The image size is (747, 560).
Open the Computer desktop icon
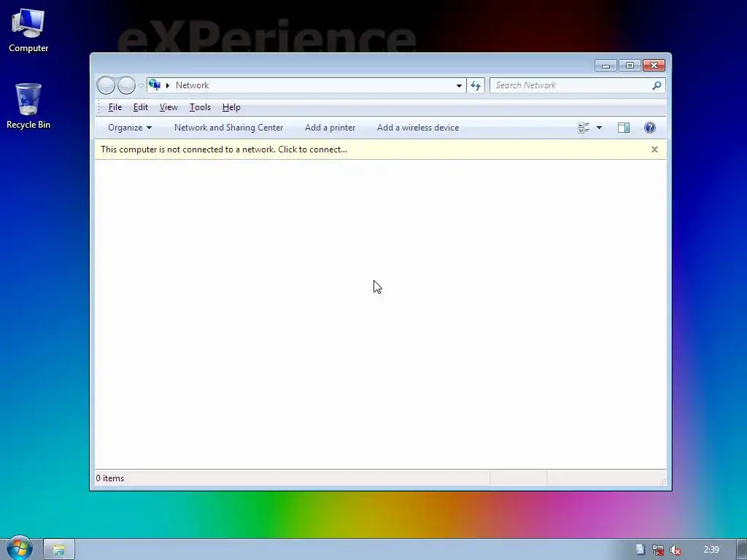(28, 30)
